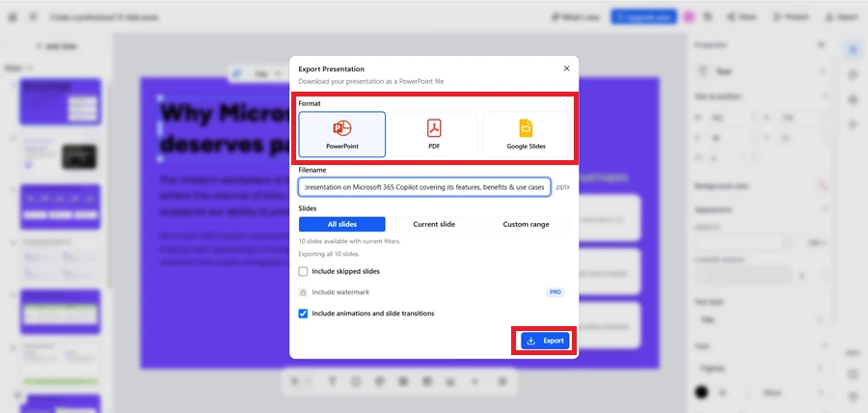This screenshot has width=868, height=413.
Task: Open the Text style dropdown showing Title
Action: [x=762, y=320]
